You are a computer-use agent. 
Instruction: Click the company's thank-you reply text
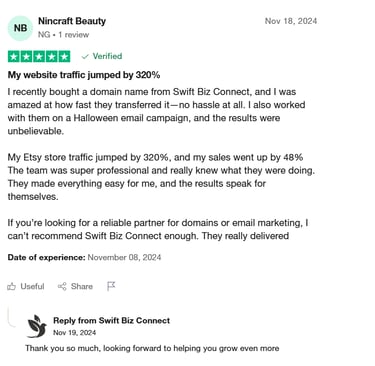pyautogui.click(x=152, y=348)
